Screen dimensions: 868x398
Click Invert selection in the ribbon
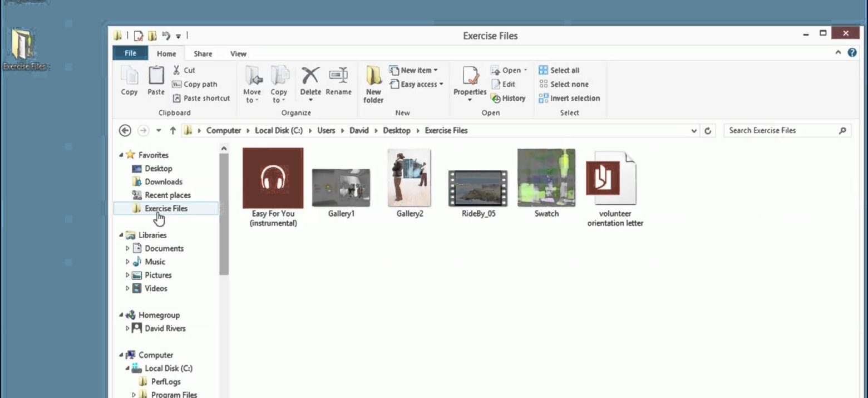tap(569, 99)
